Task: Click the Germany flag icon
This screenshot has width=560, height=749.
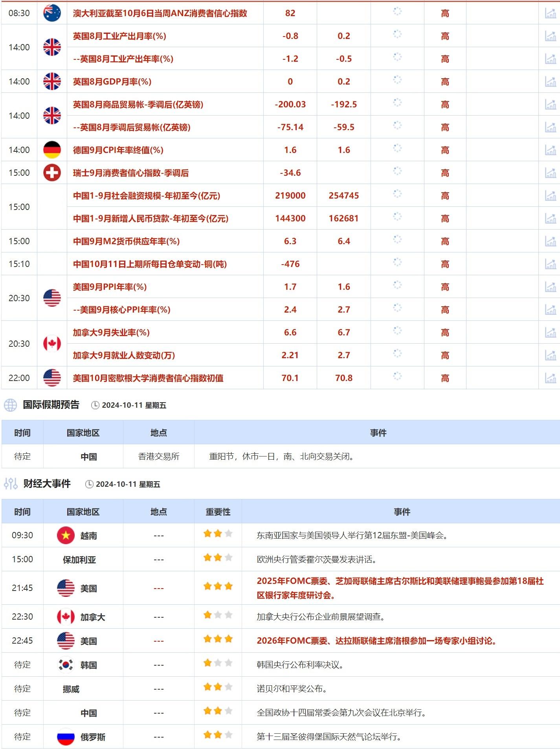Action: pos(52,150)
